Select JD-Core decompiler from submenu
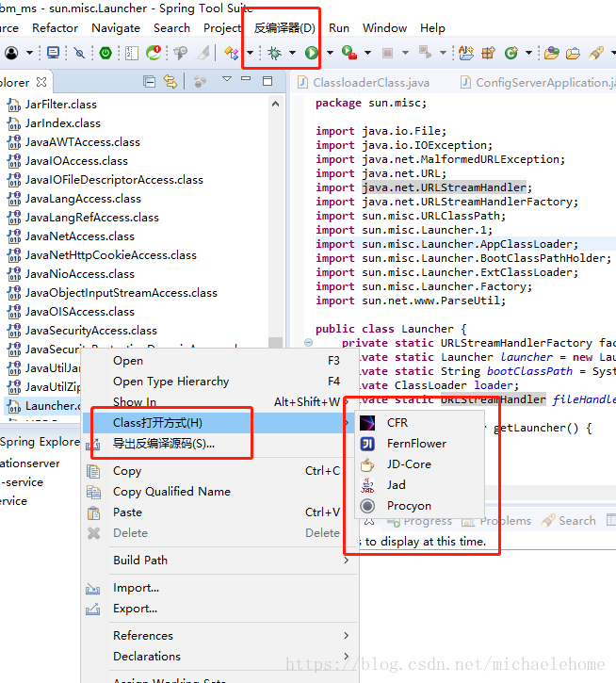Image resolution: width=616 pixels, height=683 pixels. [x=419, y=464]
